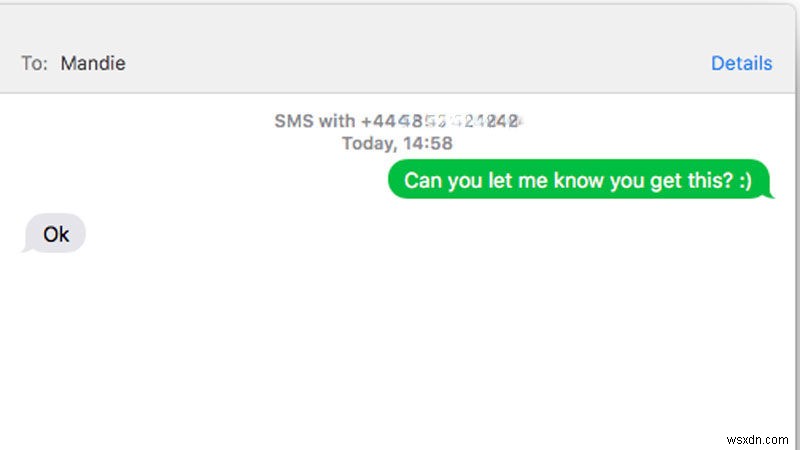Click the "SMS with" header text

click(x=314, y=121)
